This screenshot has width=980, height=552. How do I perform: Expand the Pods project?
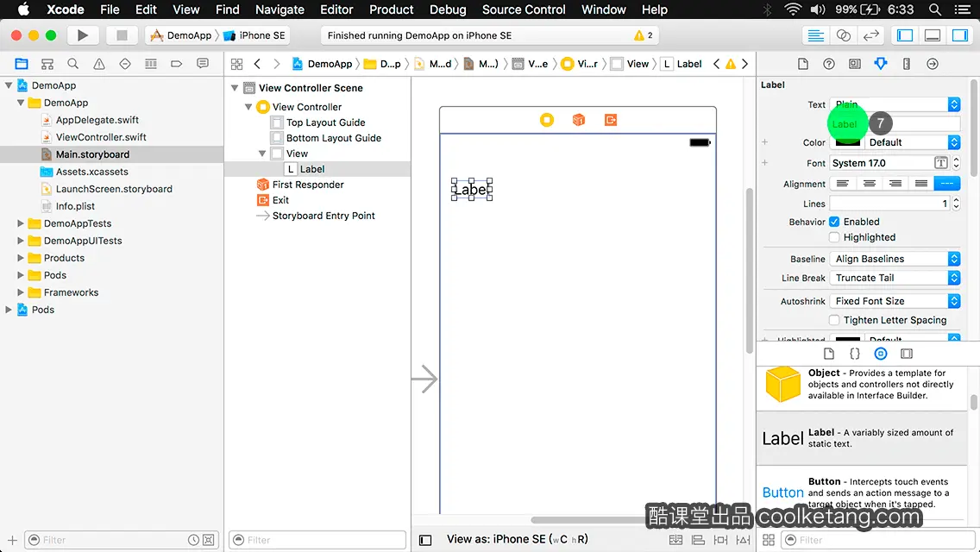[9, 310]
